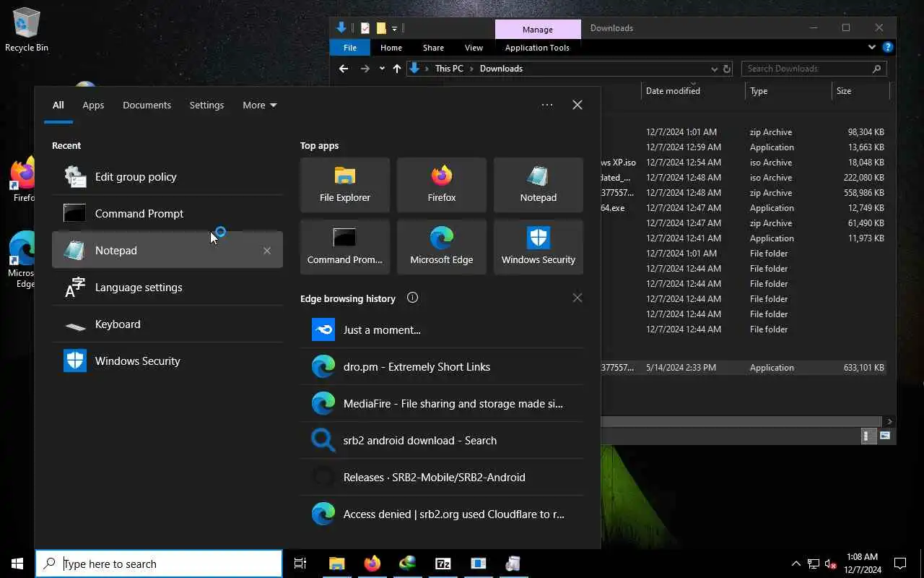Open the 7-Zip taskbar icon
924x578 pixels.
pos(443,564)
